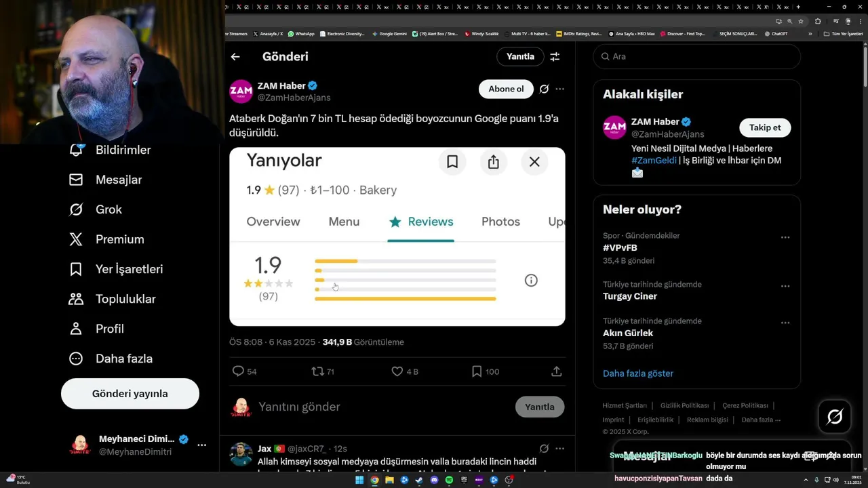Viewport: 868px width, 488px height.
Task: Open Bildirimler in the sidebar
Action: (x=111, y=150)
